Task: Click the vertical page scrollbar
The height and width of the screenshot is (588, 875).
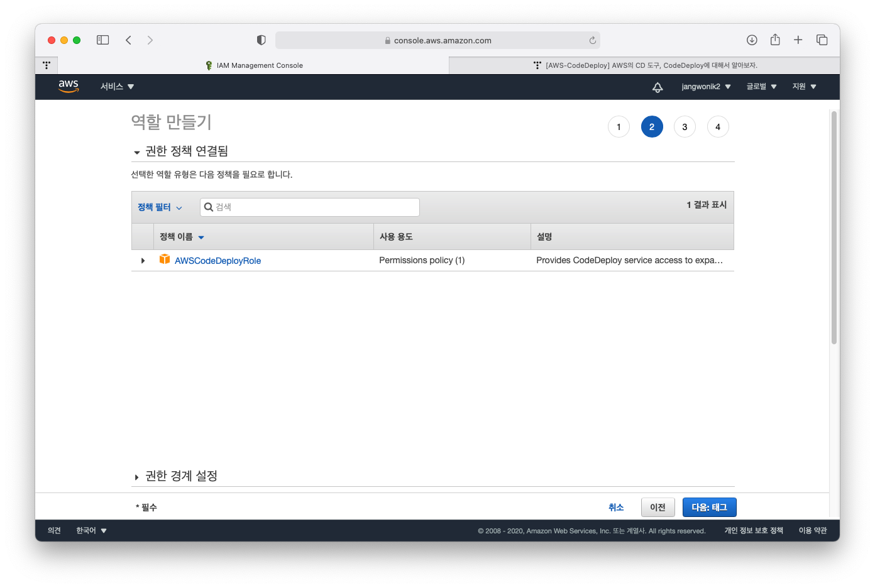Action: point(834,227)
